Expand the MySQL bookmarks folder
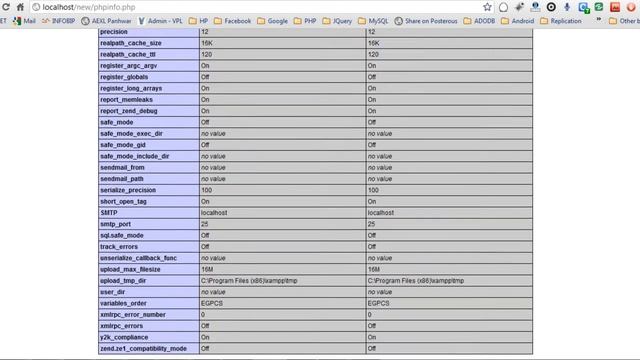 [x=373, y=21]
